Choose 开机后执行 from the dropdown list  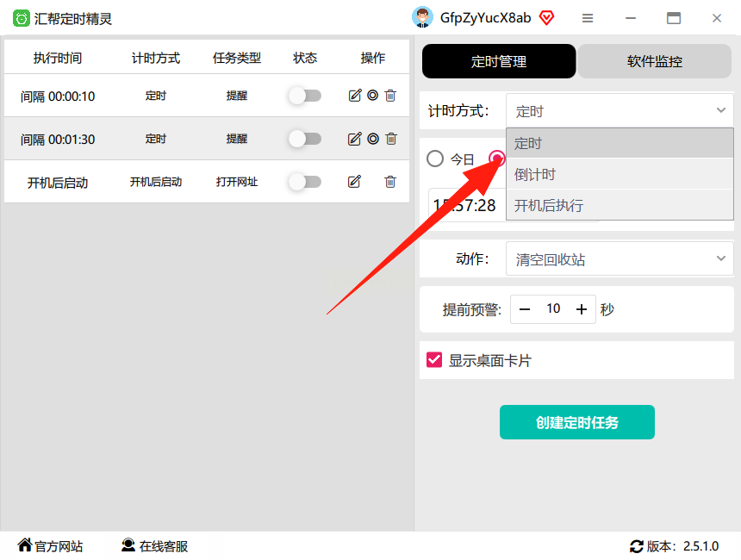click(x=620, y=205)
